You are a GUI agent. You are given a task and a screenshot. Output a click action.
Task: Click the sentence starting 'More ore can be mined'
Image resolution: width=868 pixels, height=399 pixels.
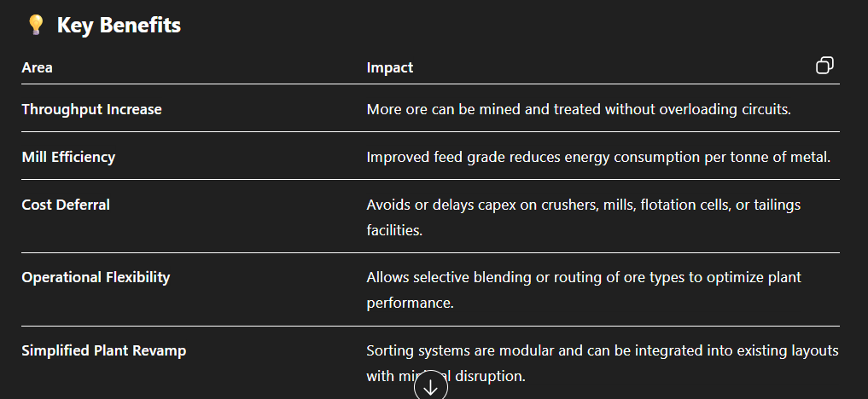point(579,109)
